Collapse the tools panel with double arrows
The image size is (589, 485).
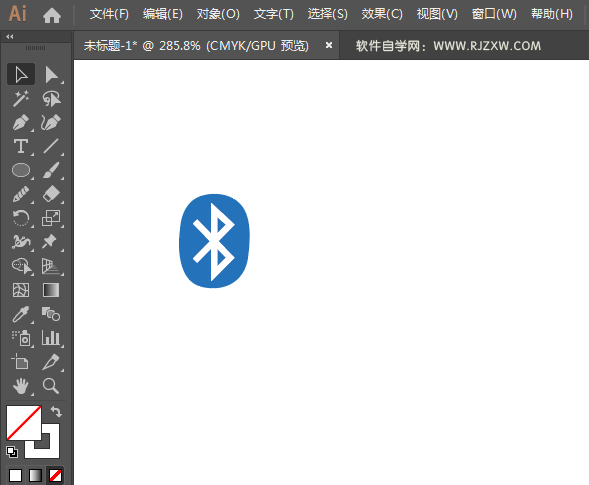coord(10,36)
